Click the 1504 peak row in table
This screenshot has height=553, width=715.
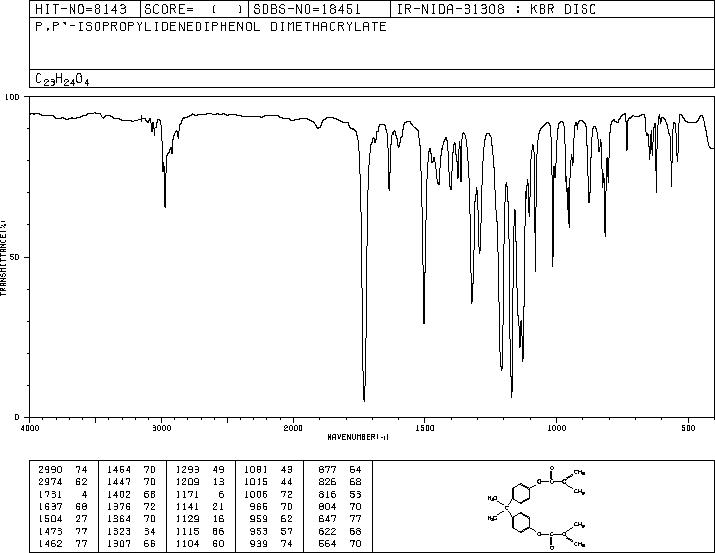[63, 519]
